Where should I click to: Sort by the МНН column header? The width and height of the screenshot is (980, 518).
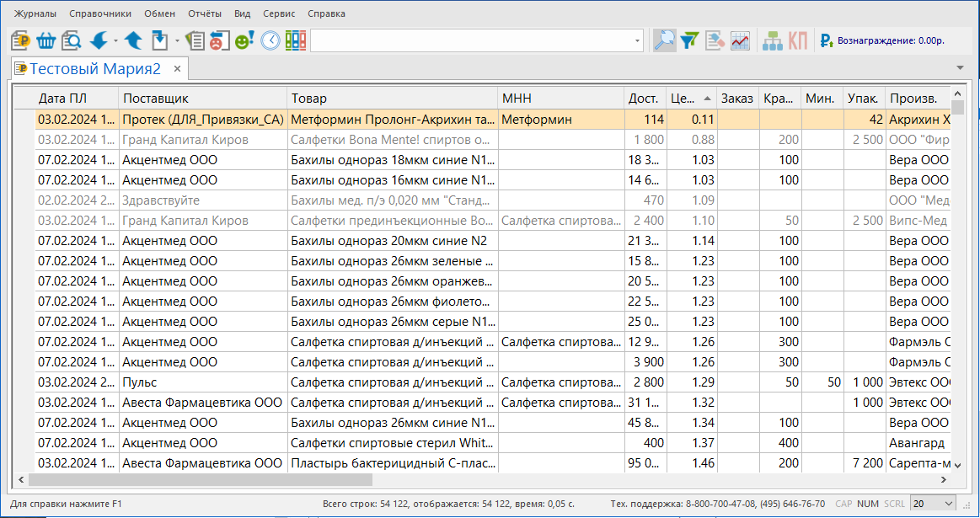point(561,98)
